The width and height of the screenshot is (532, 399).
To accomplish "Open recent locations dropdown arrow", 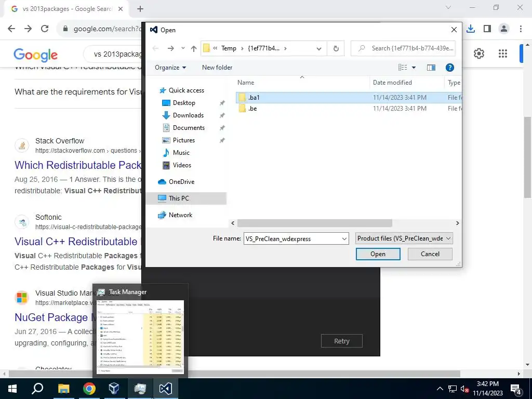I will click(183, 48).
